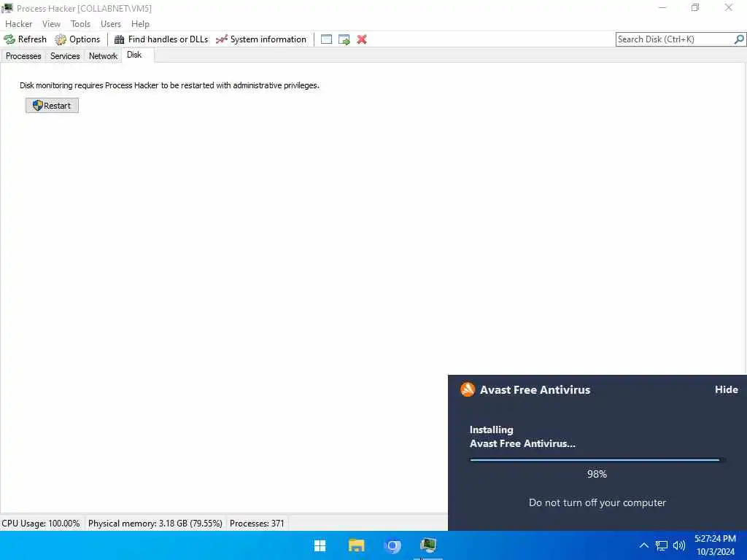This screenshot has width=747, height=560.
Task: Open File Explorer from the taskbar
Action: pos(356,545)
